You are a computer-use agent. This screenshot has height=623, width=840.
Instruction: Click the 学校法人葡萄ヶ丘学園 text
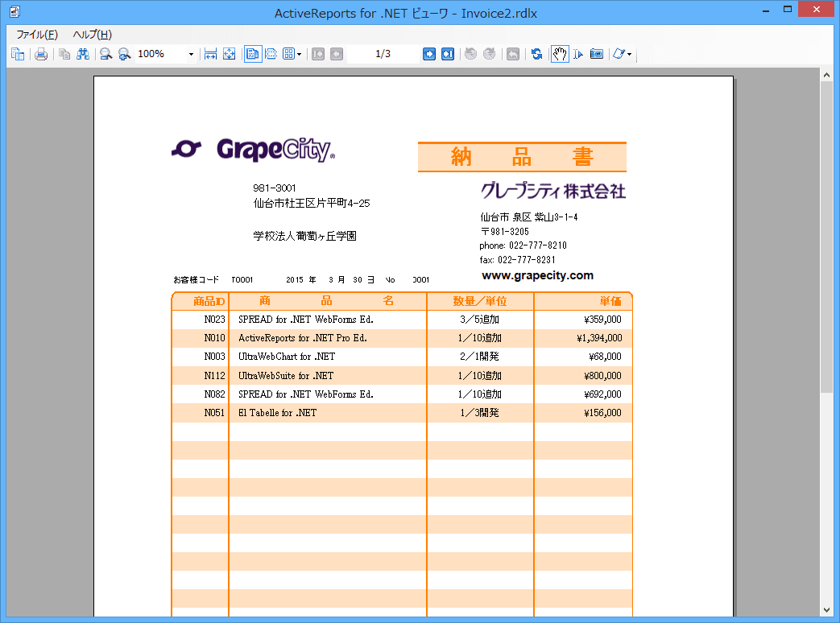304,236
